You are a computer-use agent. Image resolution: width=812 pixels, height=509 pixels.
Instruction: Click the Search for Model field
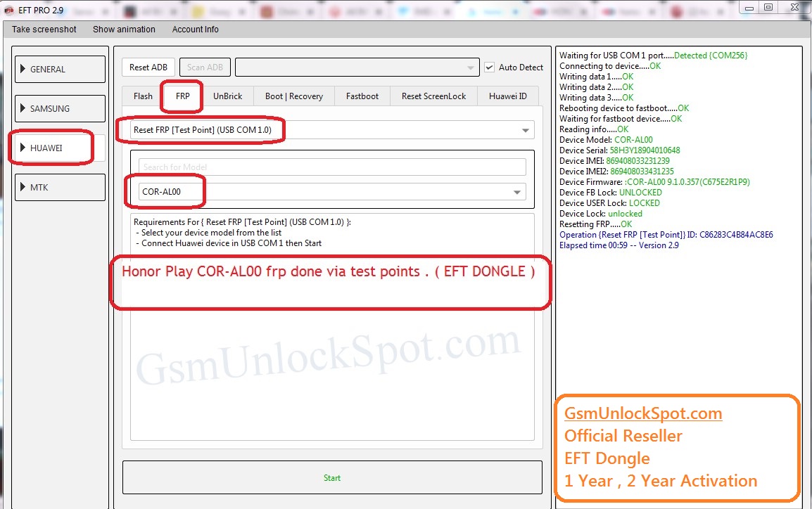coord(332,167)
